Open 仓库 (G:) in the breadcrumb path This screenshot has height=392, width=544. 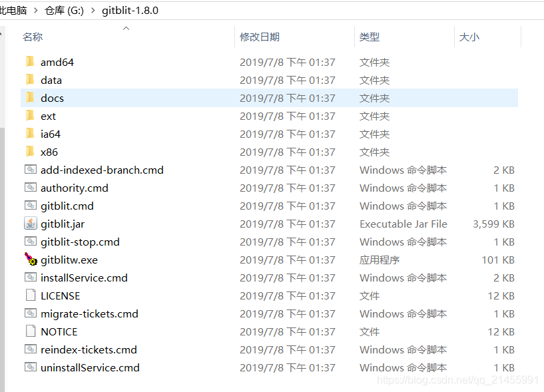[64, 11]
